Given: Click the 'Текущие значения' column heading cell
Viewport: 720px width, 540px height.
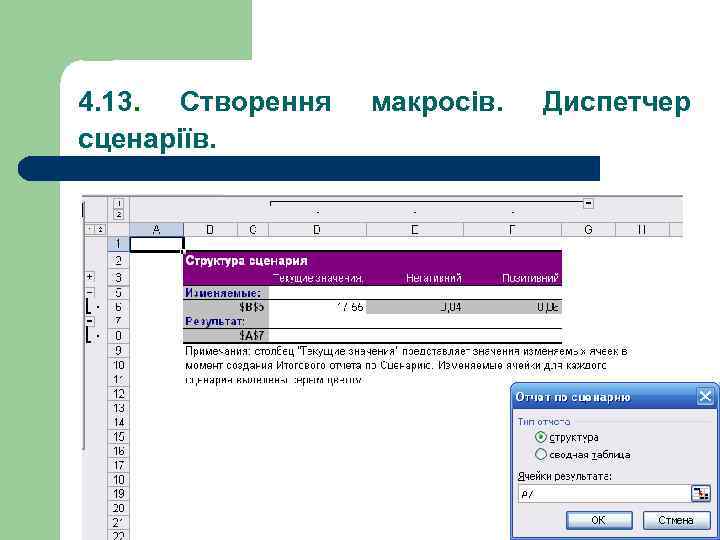Looking at the screenshot, I should 318,278.
